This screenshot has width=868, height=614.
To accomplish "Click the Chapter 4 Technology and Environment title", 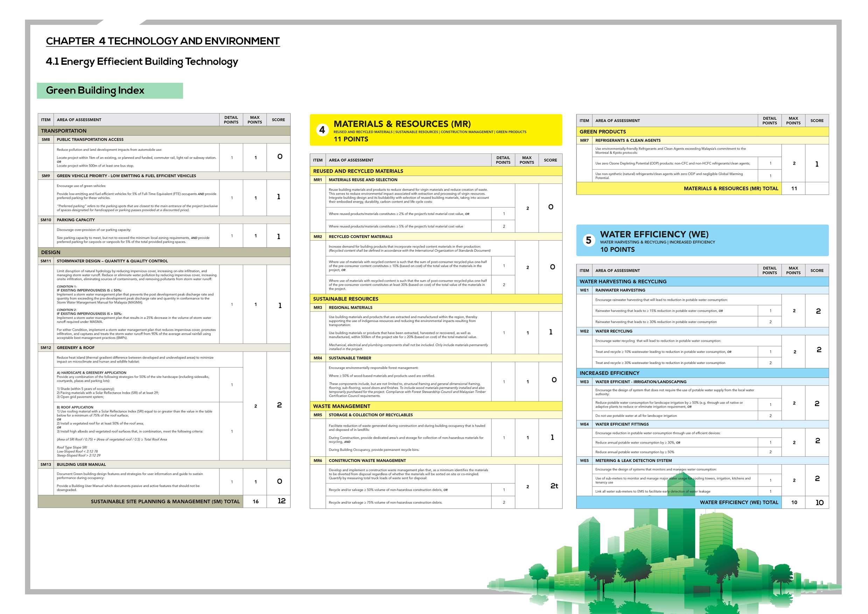I will tap(162, 41).
